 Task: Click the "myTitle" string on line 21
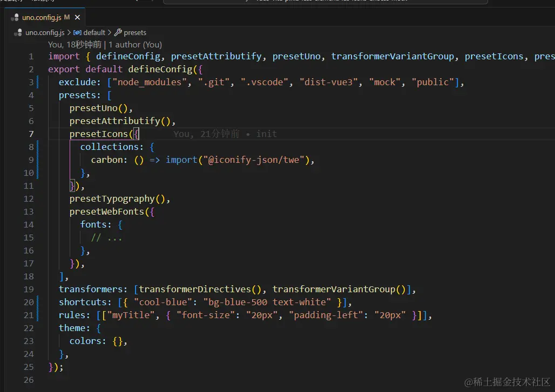point(131,315)
